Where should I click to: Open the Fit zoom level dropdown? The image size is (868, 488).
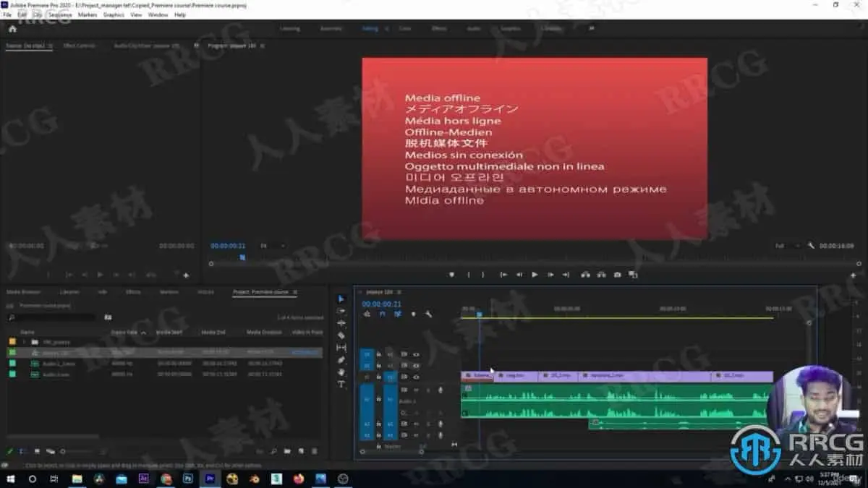pyautogui.click(x=272, y=246)
